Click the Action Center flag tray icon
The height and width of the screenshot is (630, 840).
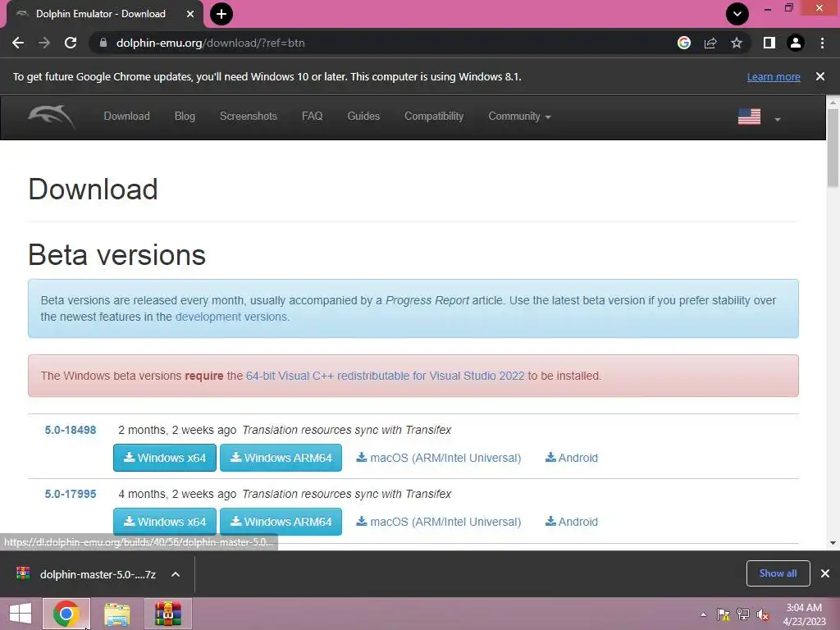(x=723, y=614)
